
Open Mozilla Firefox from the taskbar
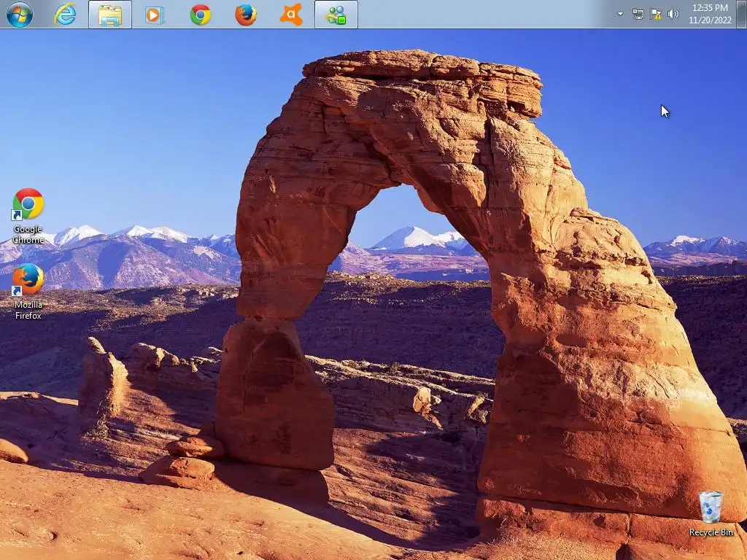coord(246,15)
